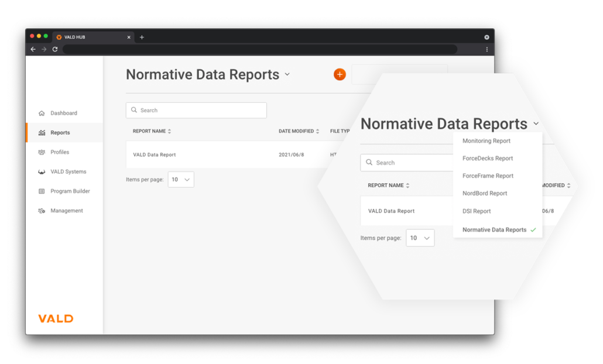The width and height of the screenshot is (603, 364).
Task: Go to Profiles in the sidebar
Action: (64, 152)
